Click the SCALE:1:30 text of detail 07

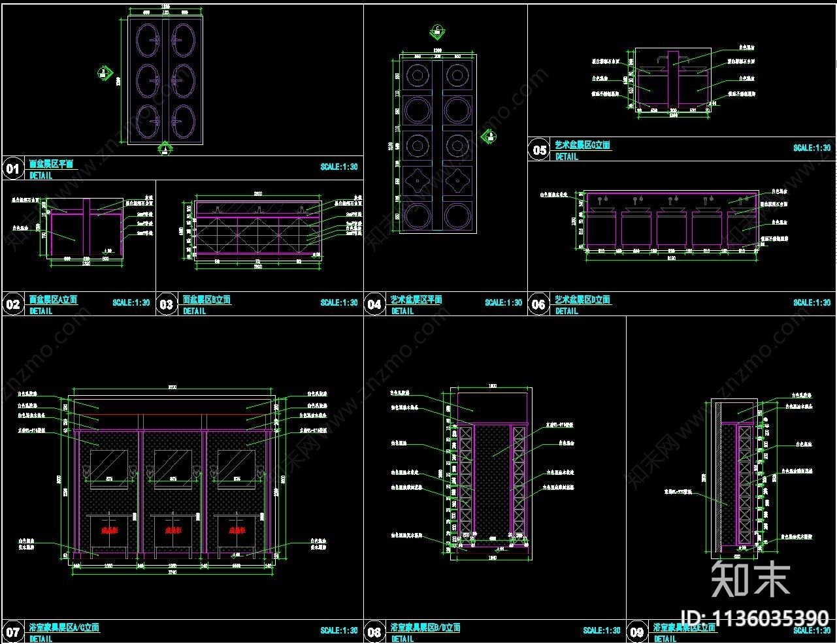[339, 631]
